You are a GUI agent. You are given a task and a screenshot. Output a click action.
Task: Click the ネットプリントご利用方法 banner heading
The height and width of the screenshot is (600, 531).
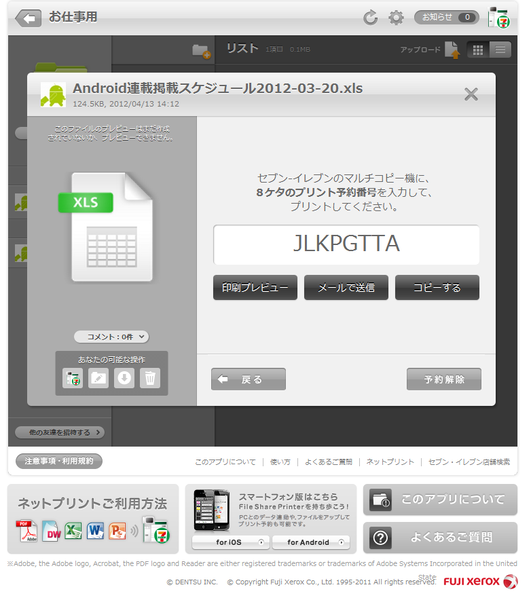tap(92, 503)
